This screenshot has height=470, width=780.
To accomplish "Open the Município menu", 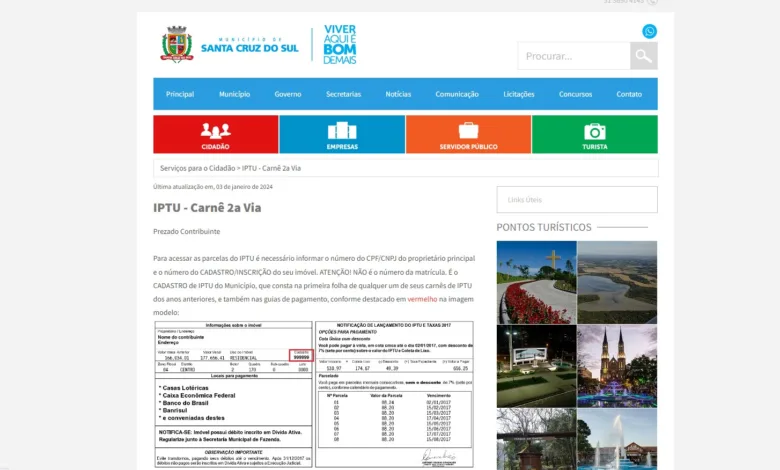I will [235, 94].
